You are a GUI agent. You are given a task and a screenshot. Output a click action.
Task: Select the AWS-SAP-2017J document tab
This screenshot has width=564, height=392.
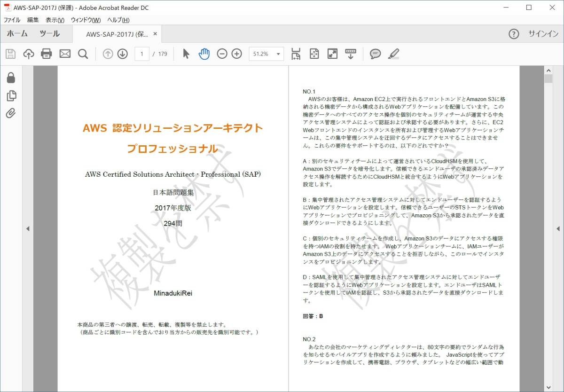[117, 34]
